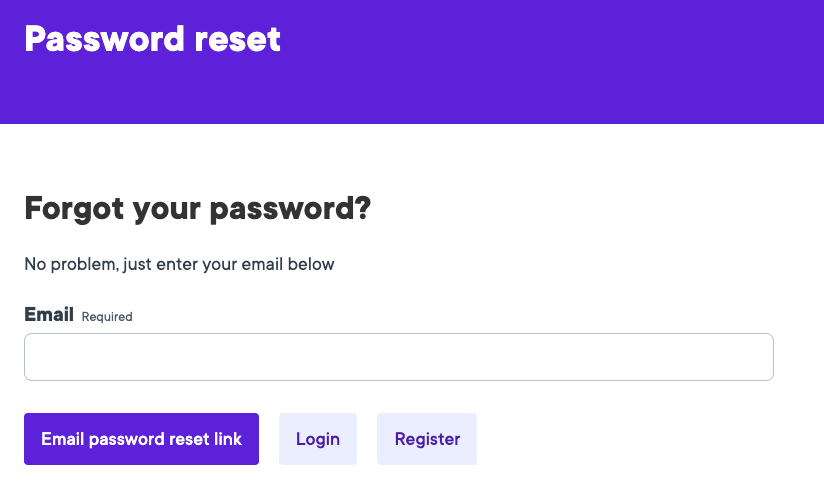Image resolution: width=824 pixels, height=489 pixels.
Task: Click the Password reset page title
Action: pos(152,39)
